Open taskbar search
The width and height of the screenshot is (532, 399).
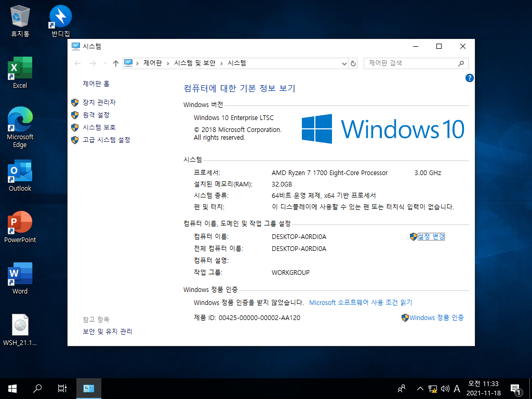[37, 389]
